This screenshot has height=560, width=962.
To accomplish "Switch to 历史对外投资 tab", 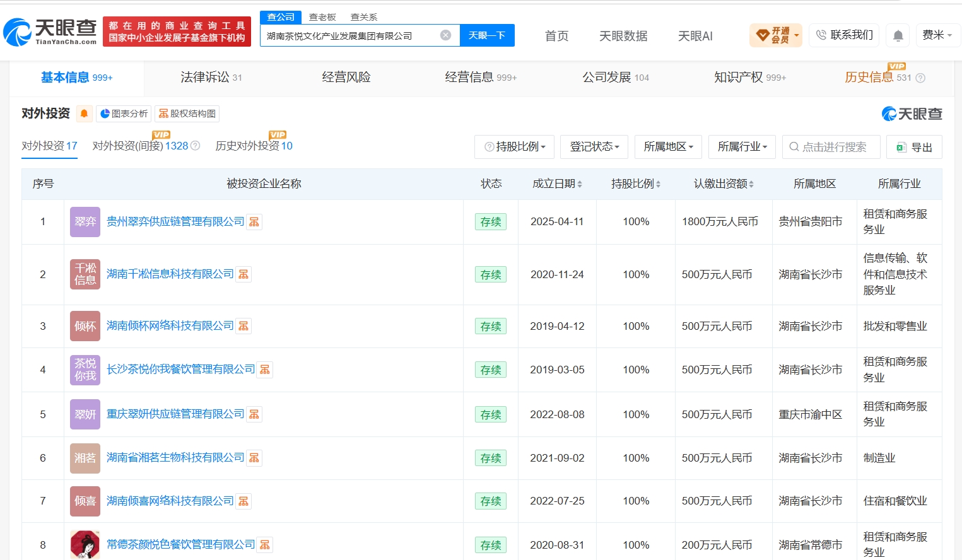I will (x=254, y=146).
